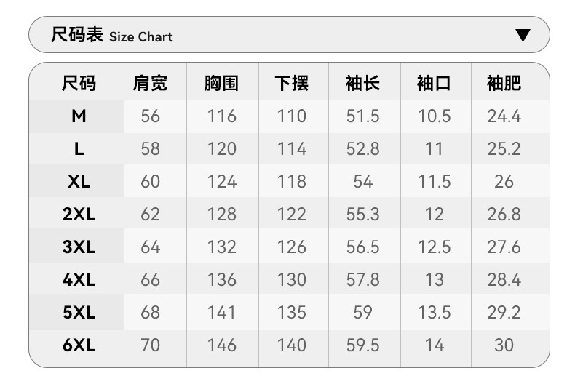Screen dimensions: 575x392
Task: Select the 51.5 sleeve length cell
Action: point(362,116)
